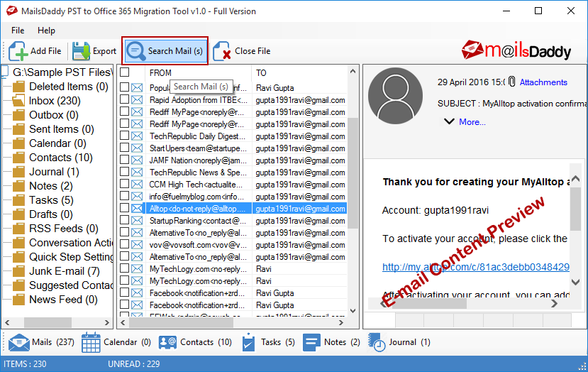The image size is (588, 372).
Task: Click the More... link
Action: click(472, 122)
